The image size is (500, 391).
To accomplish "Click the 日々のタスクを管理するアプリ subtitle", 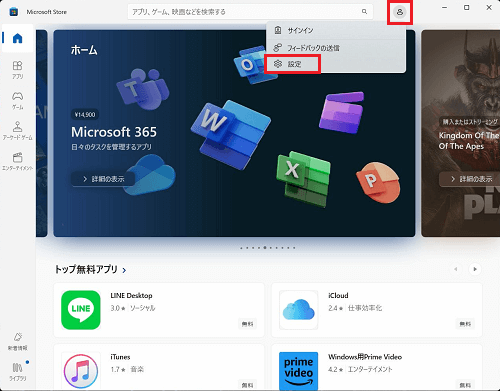I will tap(111, 147).
